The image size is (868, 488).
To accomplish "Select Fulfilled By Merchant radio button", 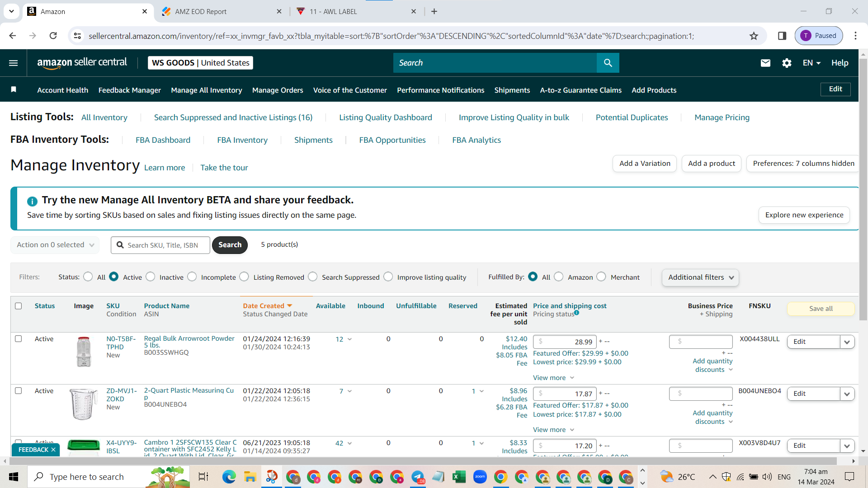I will (x=601, y=277).
